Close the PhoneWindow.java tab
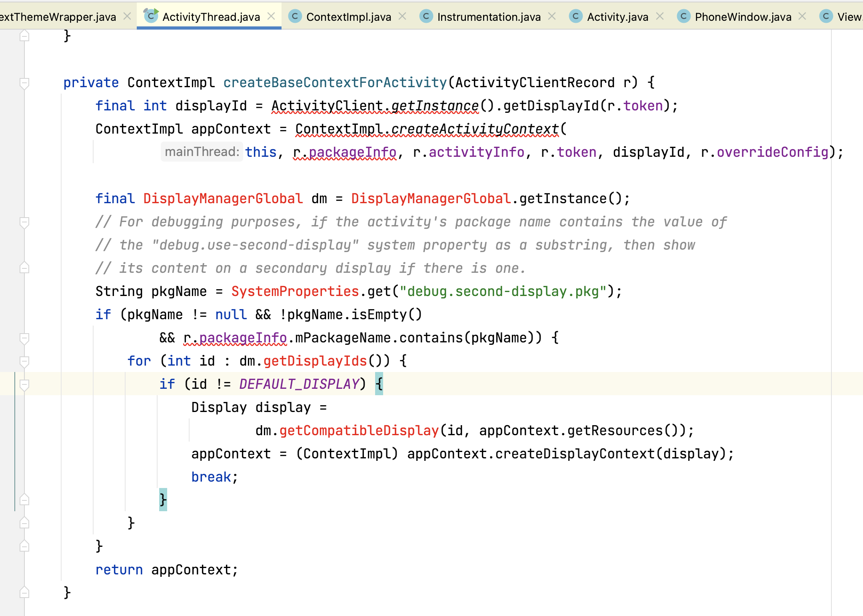The width and height of the screenshot is (863, 616). 802,16
